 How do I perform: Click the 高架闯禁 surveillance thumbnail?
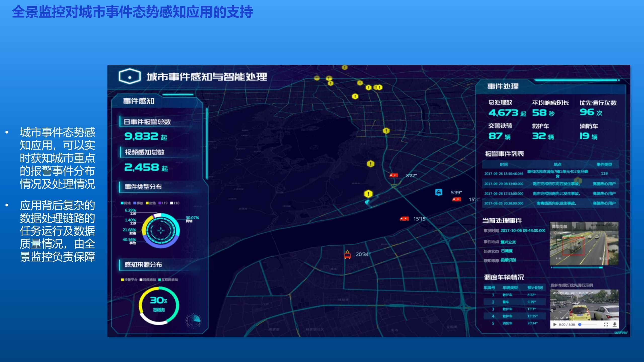[584, 243]
